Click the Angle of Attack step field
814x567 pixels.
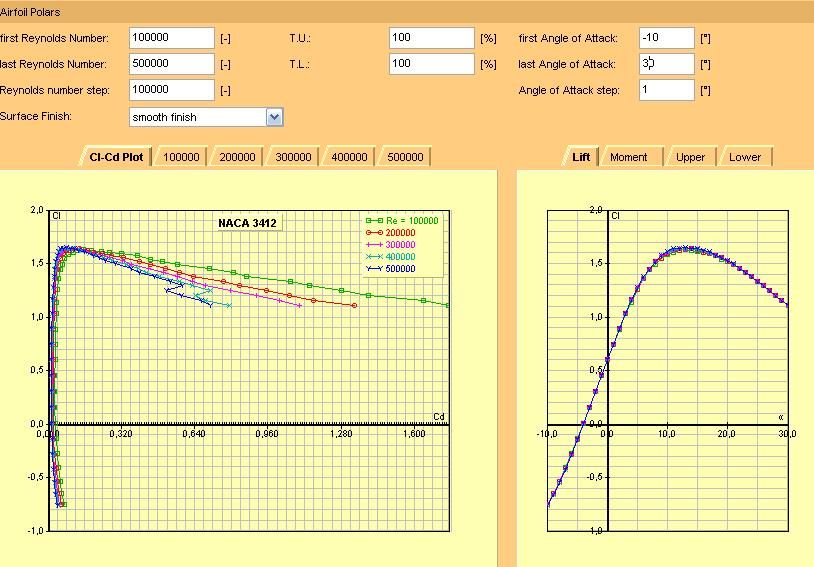[666, 90]
